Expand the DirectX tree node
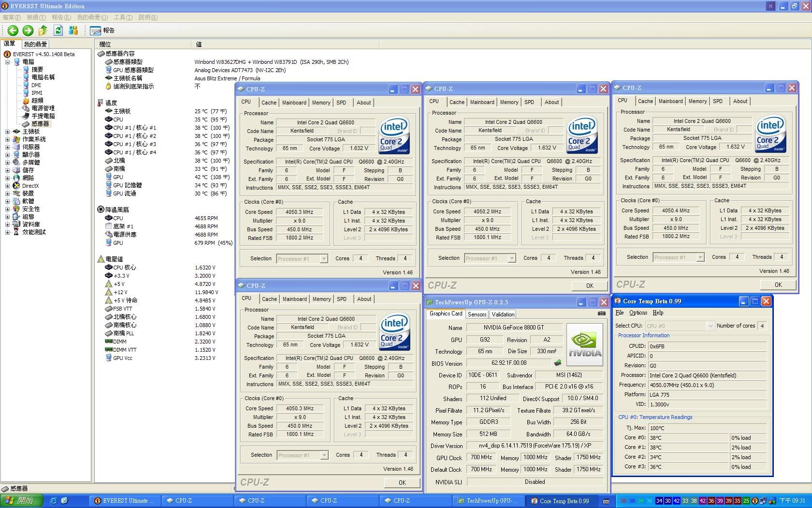Image resolution: width=812 pixels, height=508 pixels. [x=7, y=186]
